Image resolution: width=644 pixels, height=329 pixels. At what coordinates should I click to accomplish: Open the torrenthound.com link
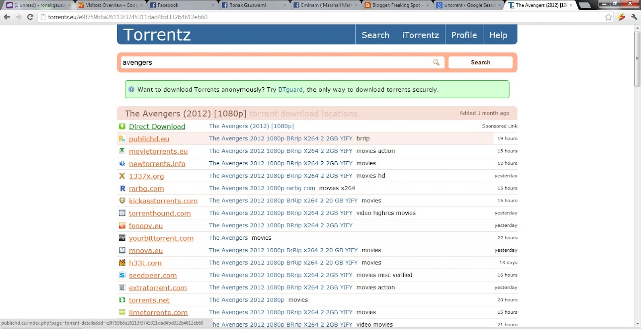pos(160,213)
